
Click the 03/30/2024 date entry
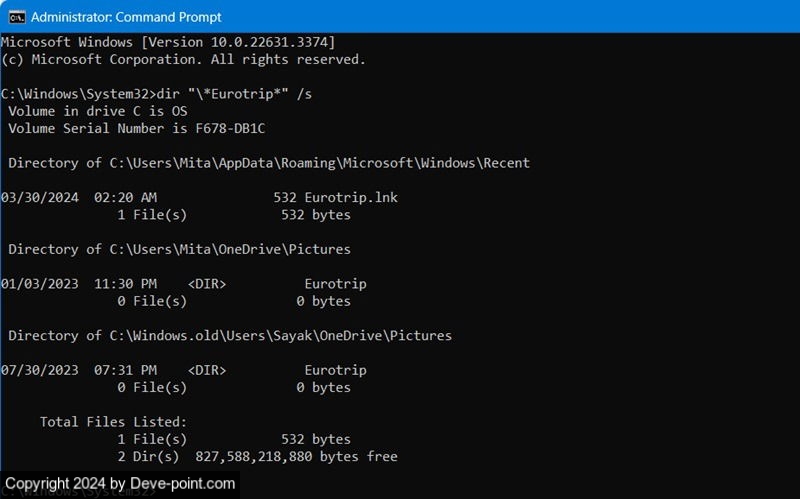coord(39,197)
